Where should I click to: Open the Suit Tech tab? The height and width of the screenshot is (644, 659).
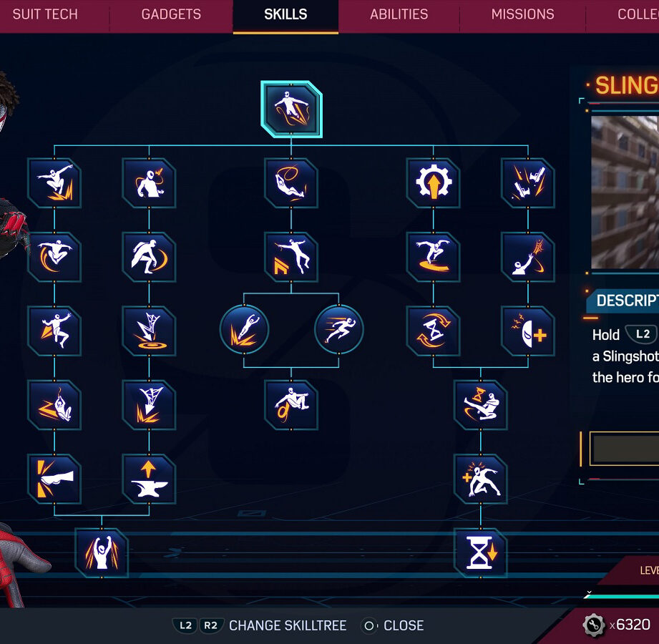(x=45, y=14)
